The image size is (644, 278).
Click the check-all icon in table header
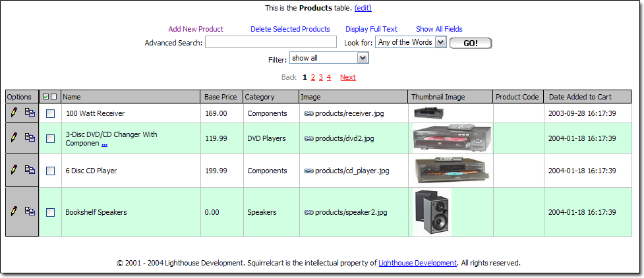45,97
